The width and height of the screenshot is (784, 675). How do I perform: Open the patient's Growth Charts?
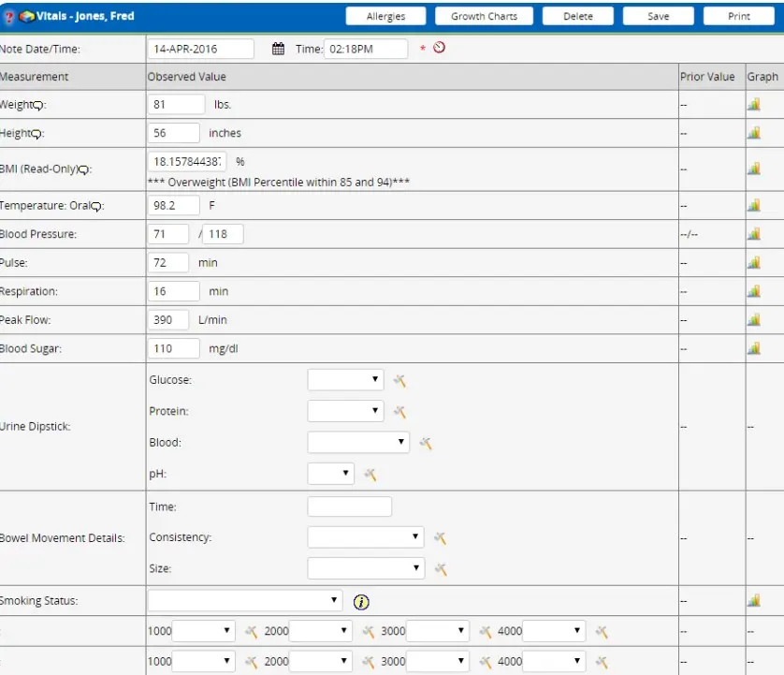pos(484,16)
